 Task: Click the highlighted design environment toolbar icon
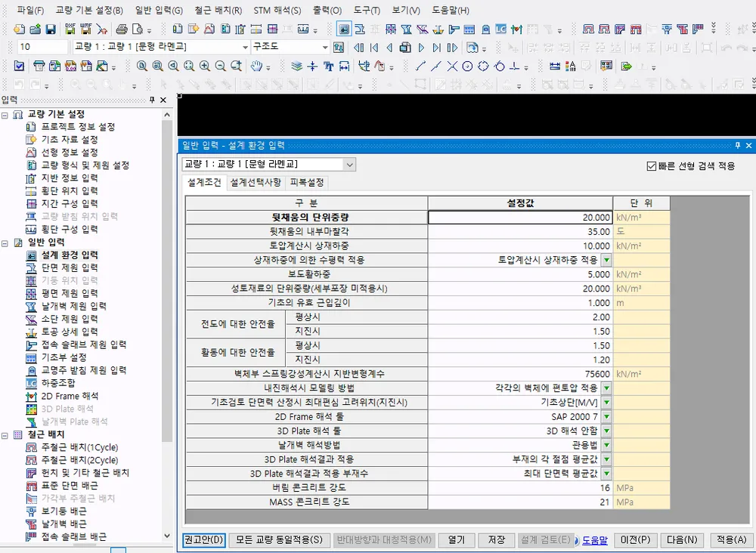pyautogui.click(x=344, y=29)
